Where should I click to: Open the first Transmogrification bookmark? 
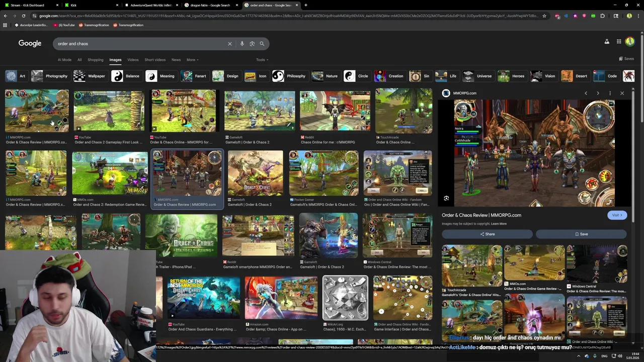point(94,25)
